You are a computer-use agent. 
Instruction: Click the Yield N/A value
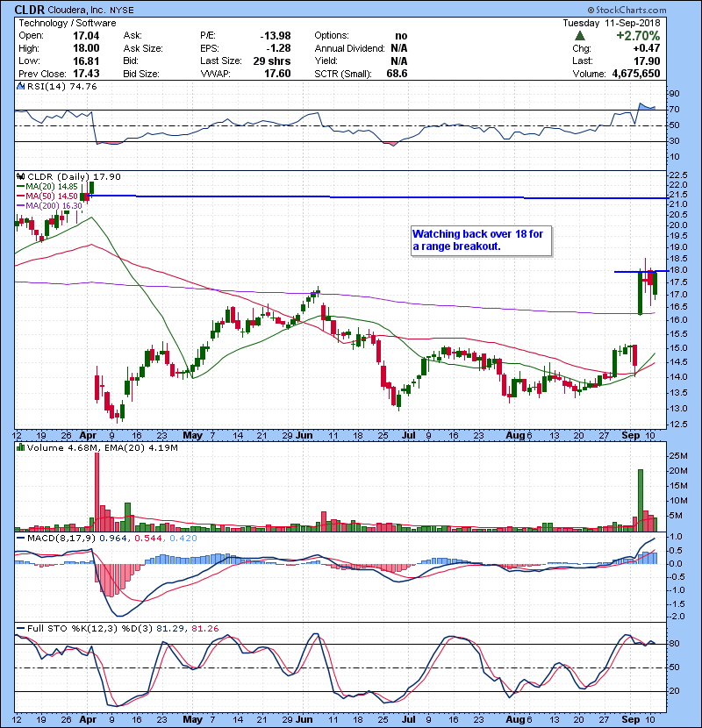[399, 61]
